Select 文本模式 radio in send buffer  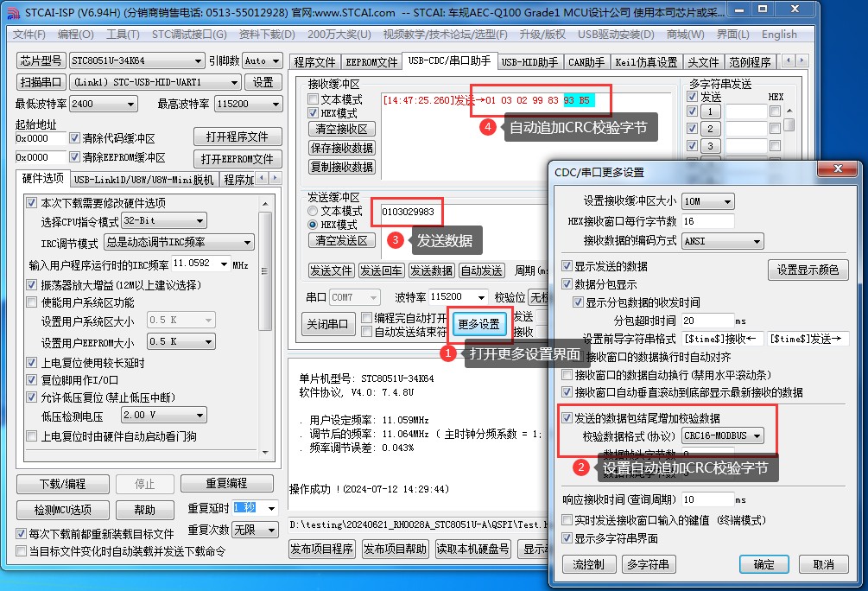[313, 211]
